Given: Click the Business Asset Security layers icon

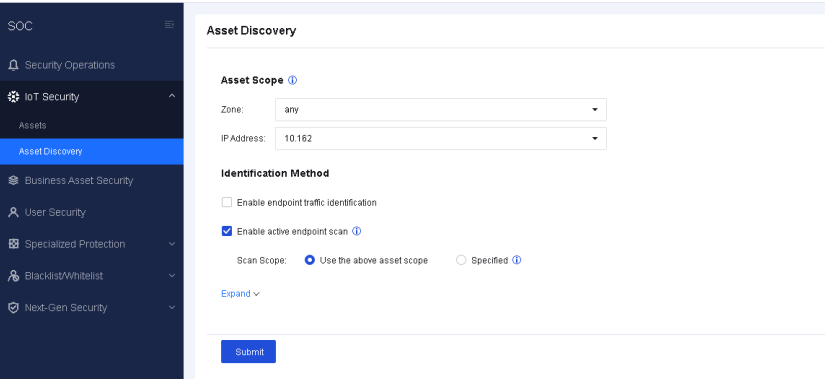Looking at the screenshot, I should tap(14, 181).
